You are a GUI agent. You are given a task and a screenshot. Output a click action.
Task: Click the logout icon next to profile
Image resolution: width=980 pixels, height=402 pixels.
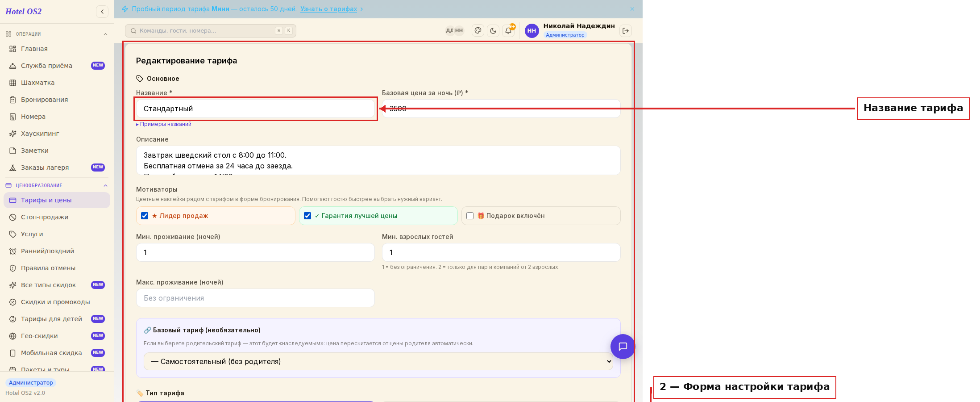click(626, 31)
